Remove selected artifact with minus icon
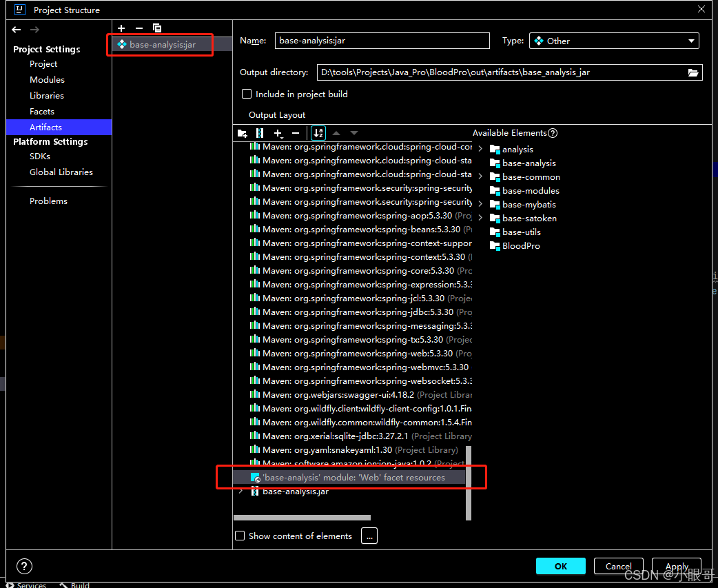The width and height of the screenshot is (718, 588). point(139,28)
